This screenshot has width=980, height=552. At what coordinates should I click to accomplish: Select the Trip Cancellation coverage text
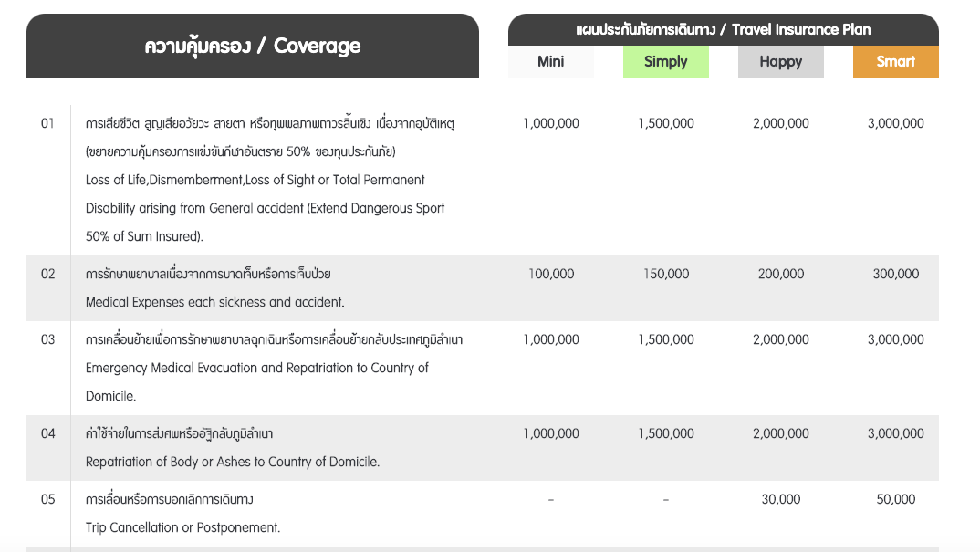(182, 527)
